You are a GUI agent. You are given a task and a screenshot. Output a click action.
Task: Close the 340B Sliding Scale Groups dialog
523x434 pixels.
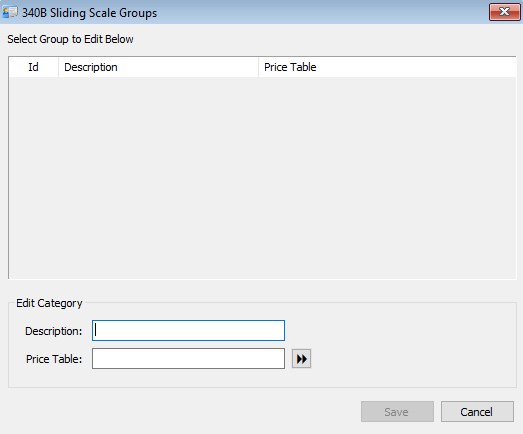(504, 12)
